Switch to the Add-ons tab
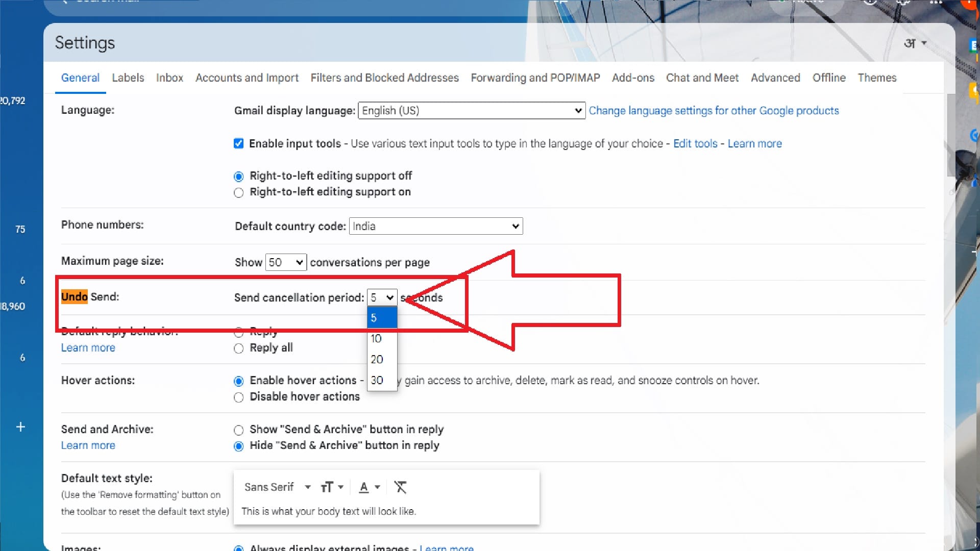 pyautogui.click(x=633, y=78)
